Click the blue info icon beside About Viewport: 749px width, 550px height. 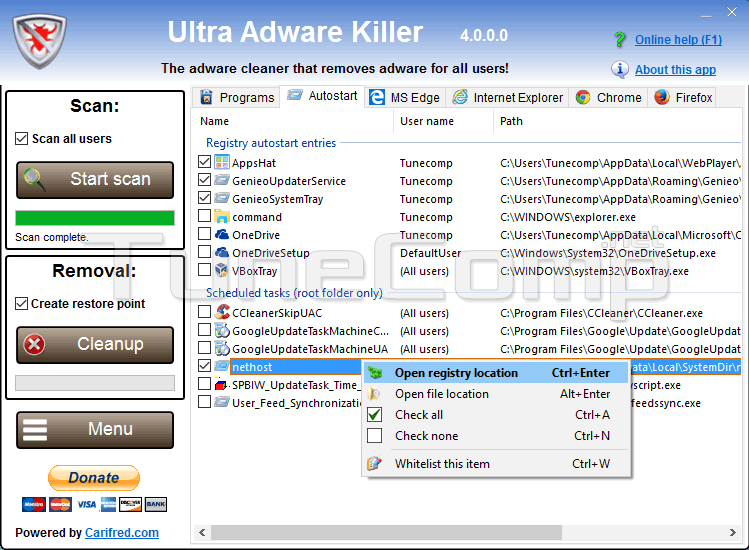(620, 69)
